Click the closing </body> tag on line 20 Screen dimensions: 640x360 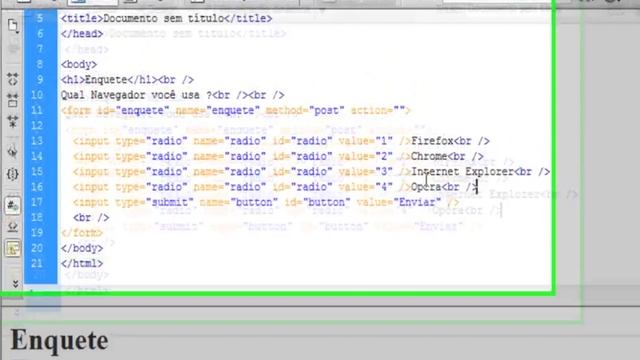(x=82, y=248)
